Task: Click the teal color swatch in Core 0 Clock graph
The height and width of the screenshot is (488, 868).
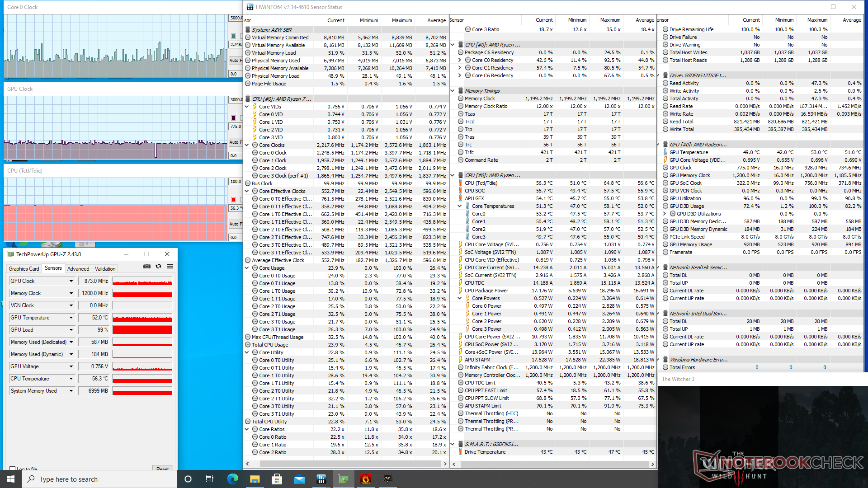Action: tap(233, 36)
